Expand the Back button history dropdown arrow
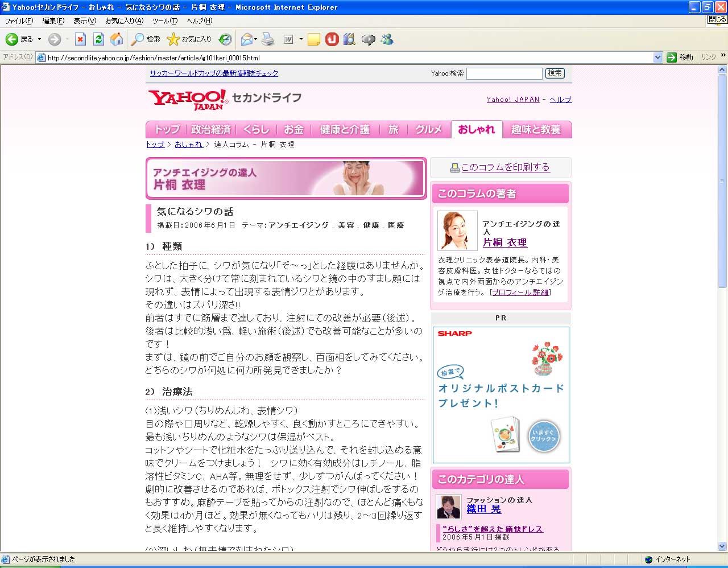This screenshot has height=568, width=728. (x=39, y=39)
